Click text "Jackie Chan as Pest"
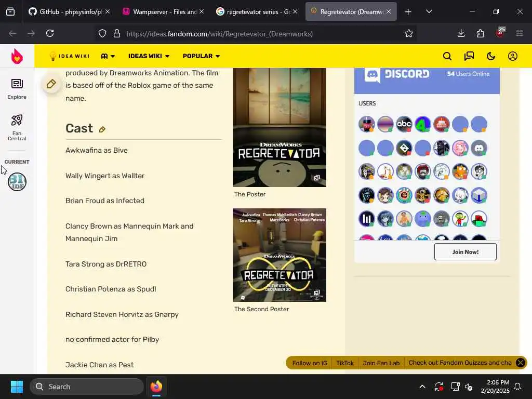Image resolution: width=532 pixels, height=399 pixels. pos(99,365)
